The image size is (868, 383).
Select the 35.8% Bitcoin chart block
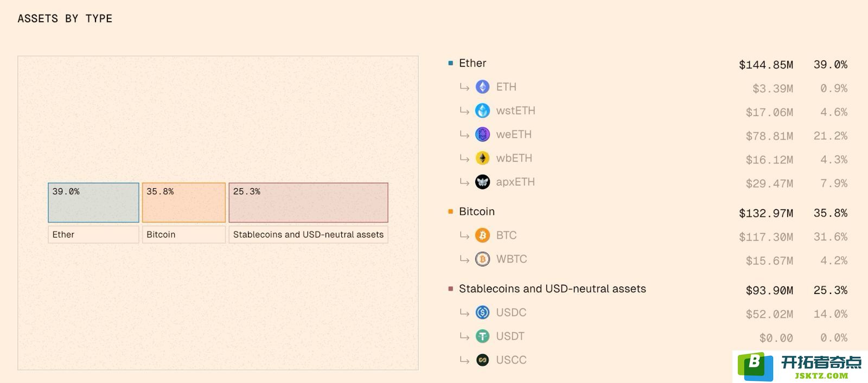184,202
